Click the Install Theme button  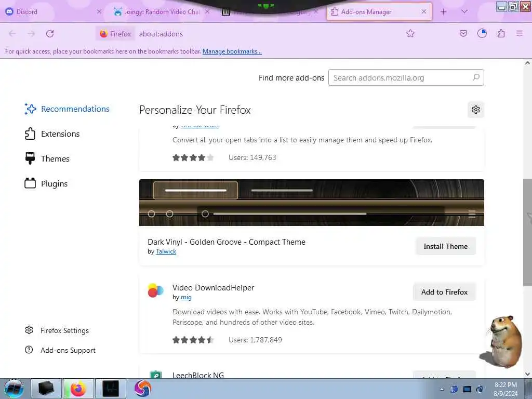(x=445, y=246)
